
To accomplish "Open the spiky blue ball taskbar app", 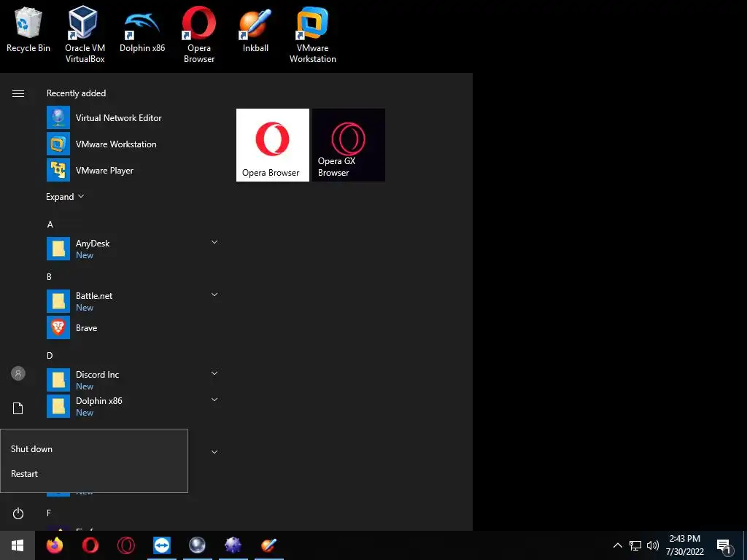I will [x=233, y=545].
